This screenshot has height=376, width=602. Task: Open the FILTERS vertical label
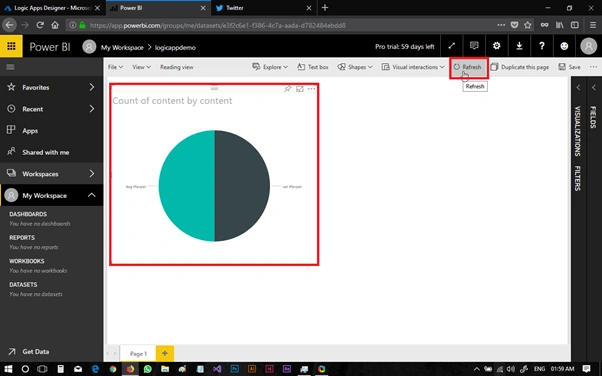tap(577, 178)
